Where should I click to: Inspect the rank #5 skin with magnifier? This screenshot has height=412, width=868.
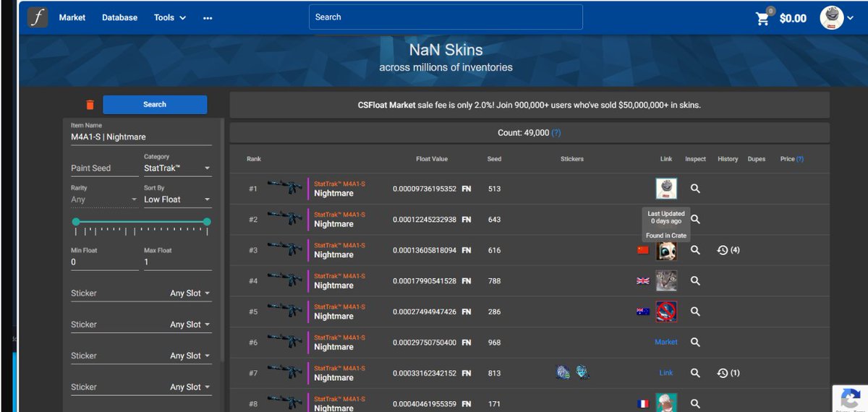click(695, 312)
